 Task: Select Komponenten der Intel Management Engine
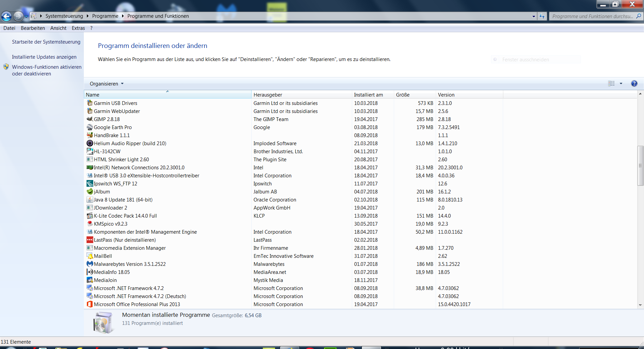point(145,232)
